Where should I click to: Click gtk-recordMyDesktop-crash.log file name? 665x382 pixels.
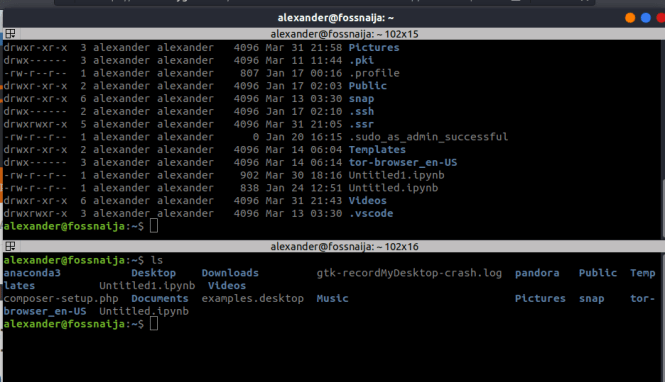point(409,273)
